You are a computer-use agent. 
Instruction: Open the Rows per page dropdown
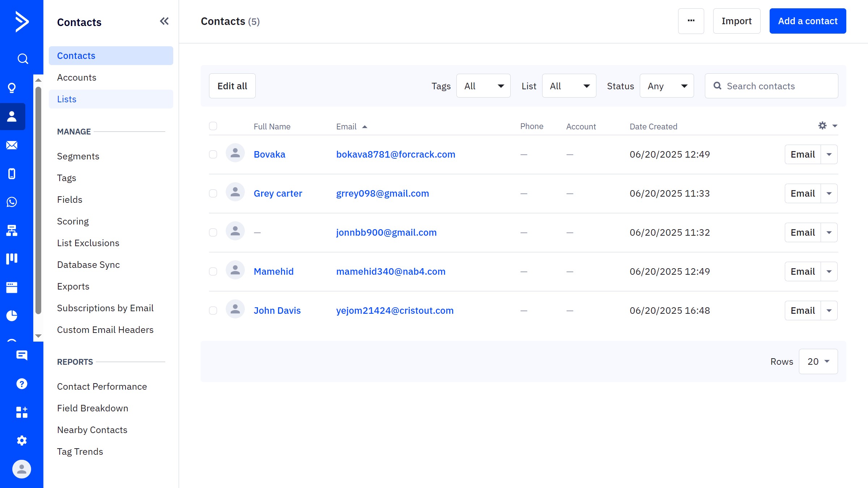click(818, 361)
